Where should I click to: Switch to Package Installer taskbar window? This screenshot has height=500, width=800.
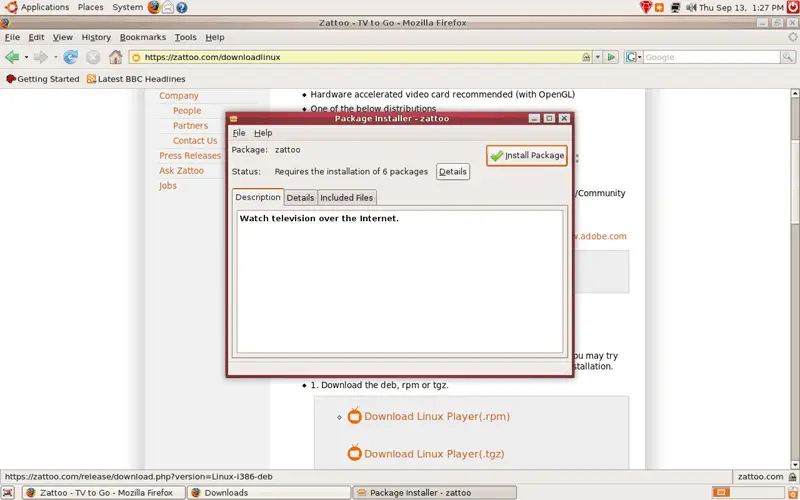tap(435, 493)
